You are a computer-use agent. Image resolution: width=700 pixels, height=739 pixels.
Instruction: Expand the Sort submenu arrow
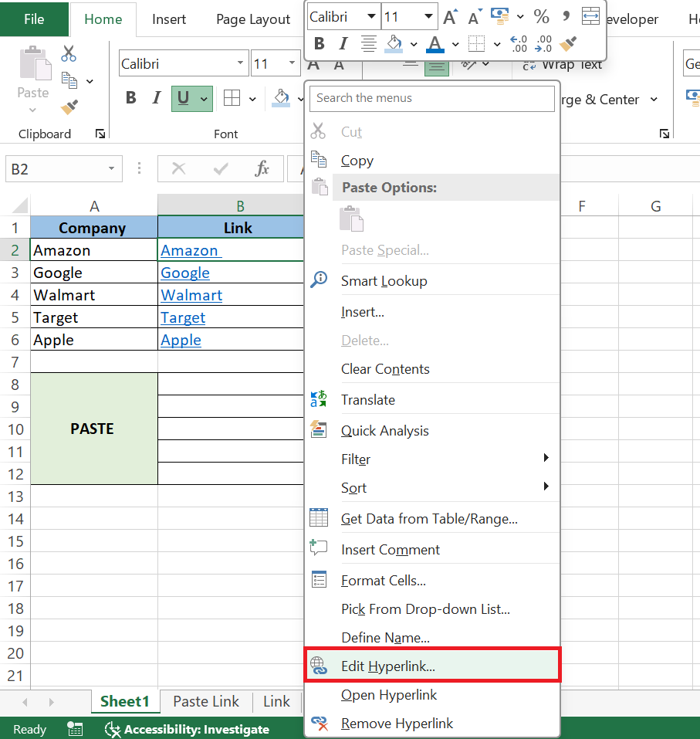click(x=546, y=486)
